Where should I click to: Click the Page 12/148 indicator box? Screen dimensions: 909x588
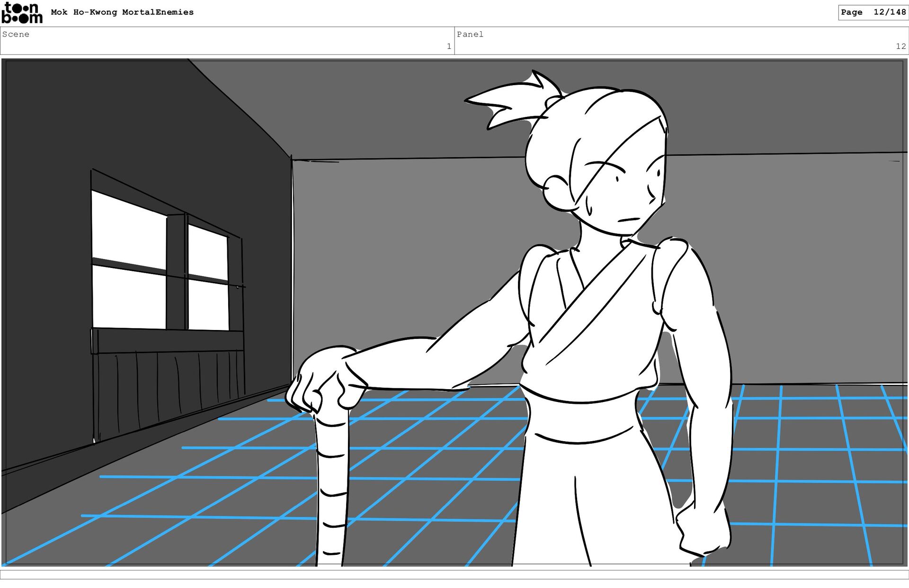[x=873, y=12]
